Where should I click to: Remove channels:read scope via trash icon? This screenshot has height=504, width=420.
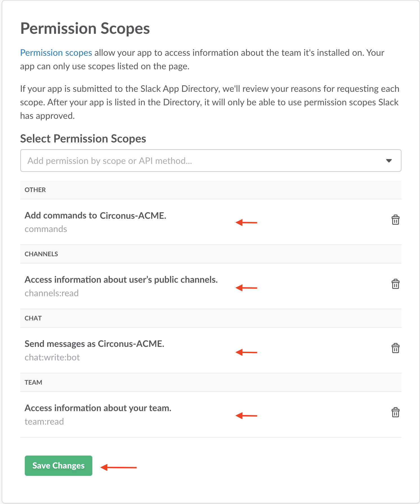pyautogui.click(x=395, y=284)
